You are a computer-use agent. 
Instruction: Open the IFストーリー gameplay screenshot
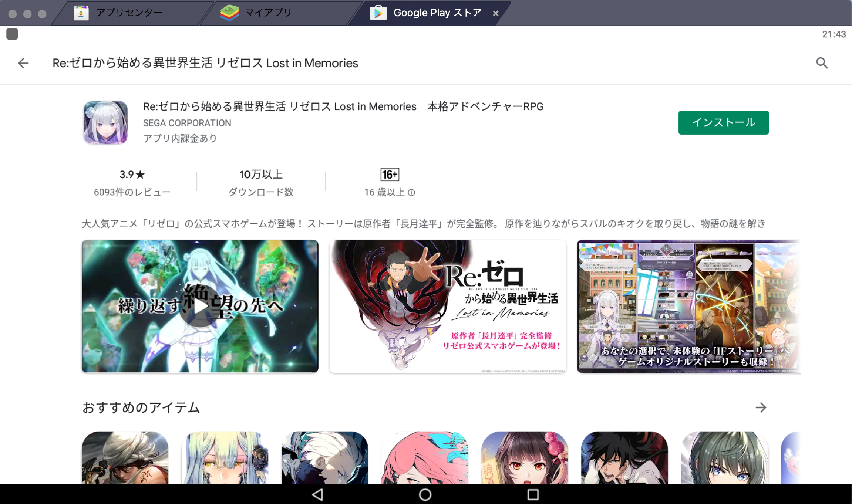(689, 306)
